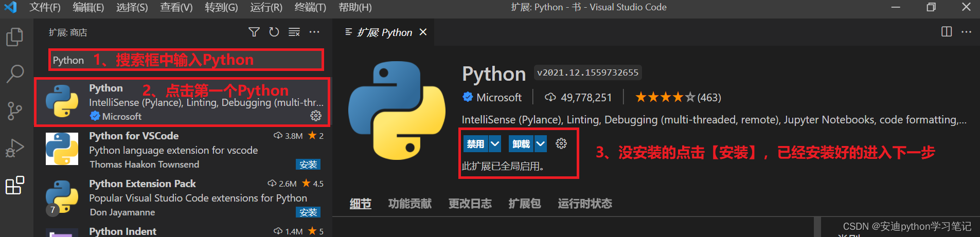The height and width of the screenshot is (237, 980).
Task: Open Run and Debug view
Action: click(x=15, y=148)
